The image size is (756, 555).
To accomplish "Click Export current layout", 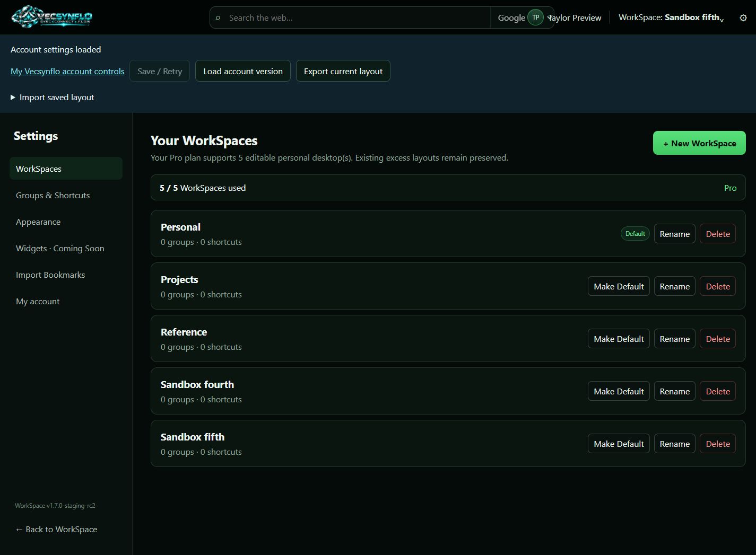I will [x=343, y=71].
